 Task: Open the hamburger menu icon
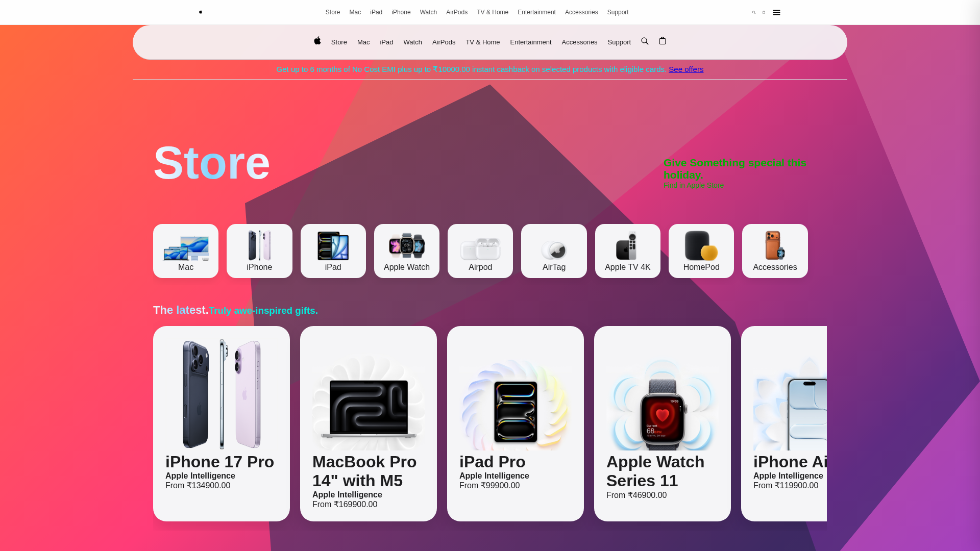point(776,12)
